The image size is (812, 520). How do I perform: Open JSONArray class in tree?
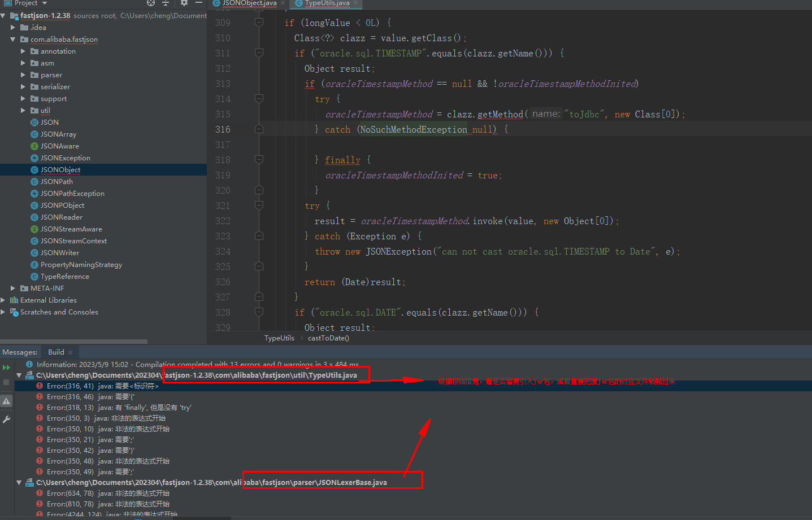coord(58,134)
